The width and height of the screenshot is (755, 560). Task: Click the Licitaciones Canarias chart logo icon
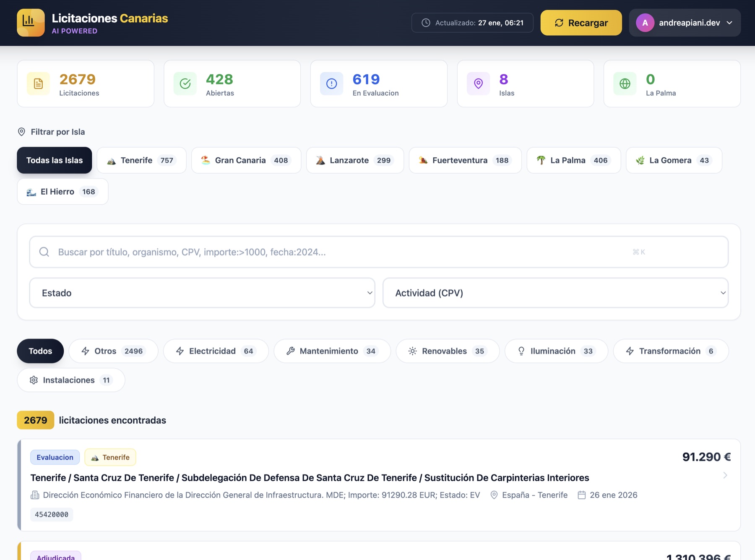pyautogui.click(x=31, y=23)
